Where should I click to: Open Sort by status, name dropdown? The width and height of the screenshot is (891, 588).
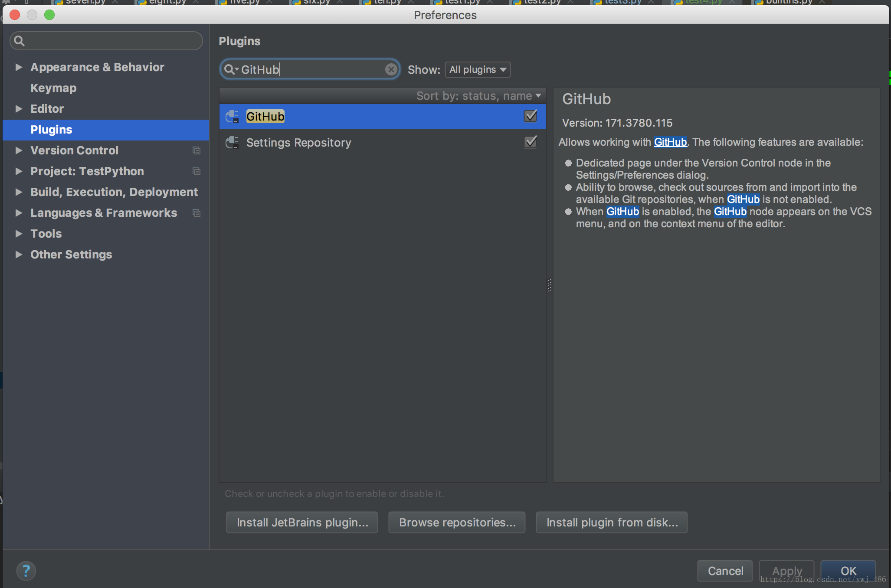coord(478,96)
